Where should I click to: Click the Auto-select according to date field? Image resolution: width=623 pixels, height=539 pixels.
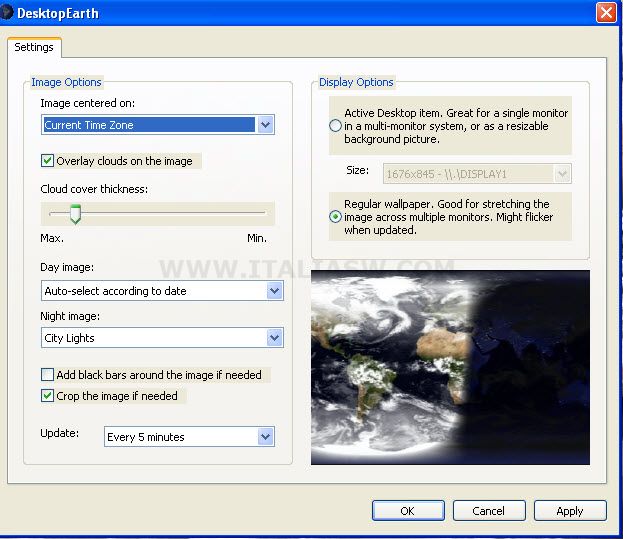pos(162,291)
